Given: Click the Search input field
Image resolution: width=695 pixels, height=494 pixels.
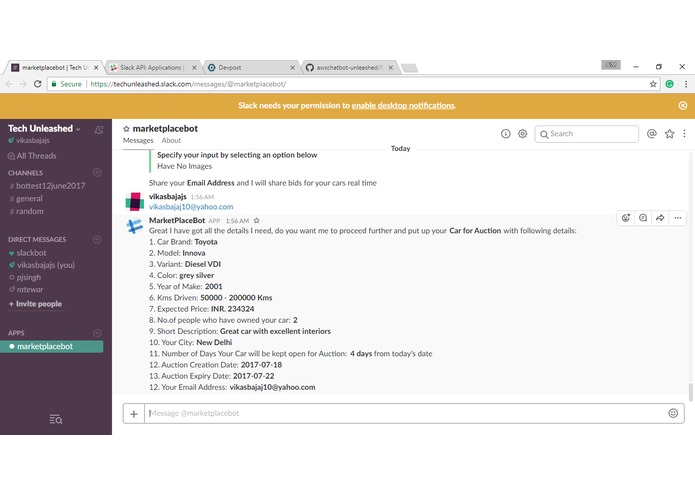Looking at the screenshot, I should 587,134.
